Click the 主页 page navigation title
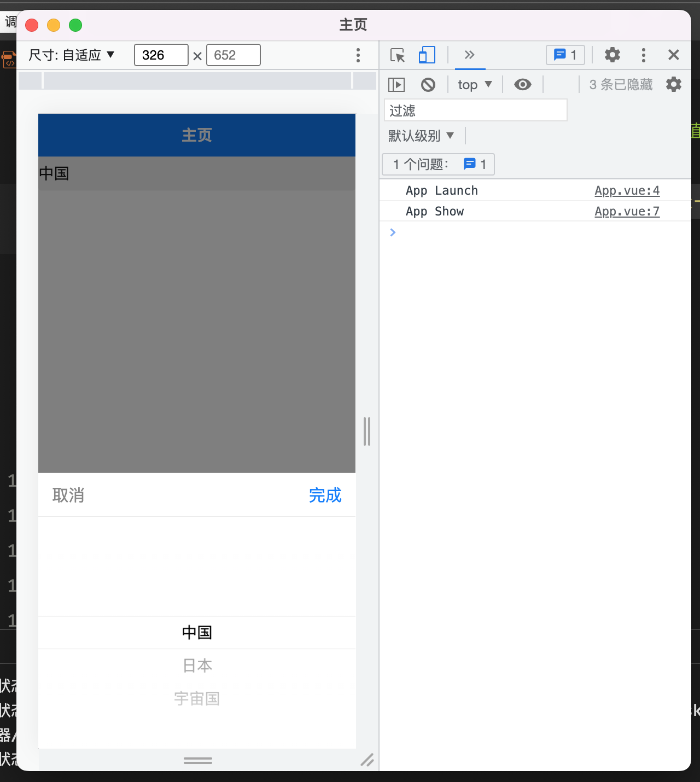 [x=197, y=135]
